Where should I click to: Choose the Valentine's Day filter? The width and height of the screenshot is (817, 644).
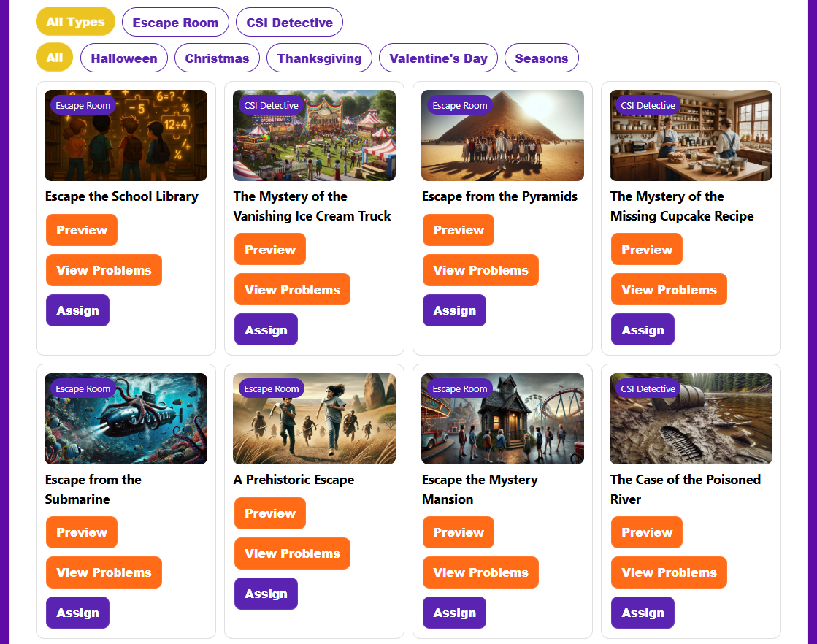(438, 58)
